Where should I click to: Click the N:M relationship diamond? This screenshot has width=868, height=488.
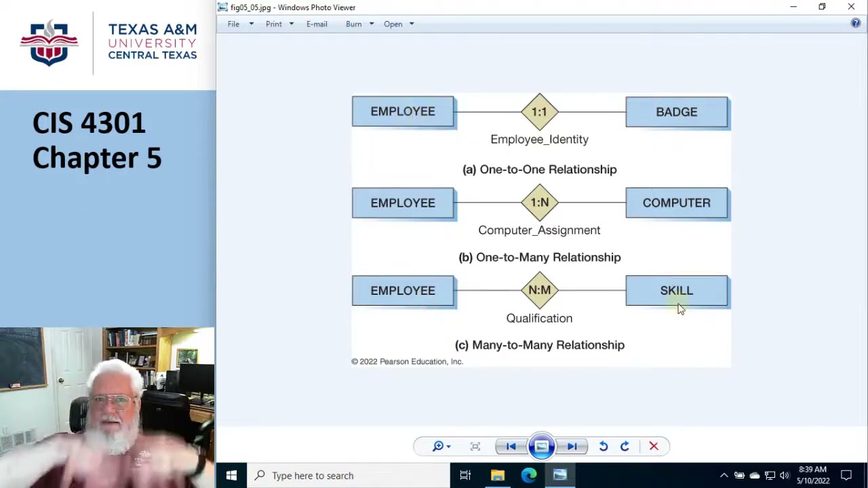(540, 290)
